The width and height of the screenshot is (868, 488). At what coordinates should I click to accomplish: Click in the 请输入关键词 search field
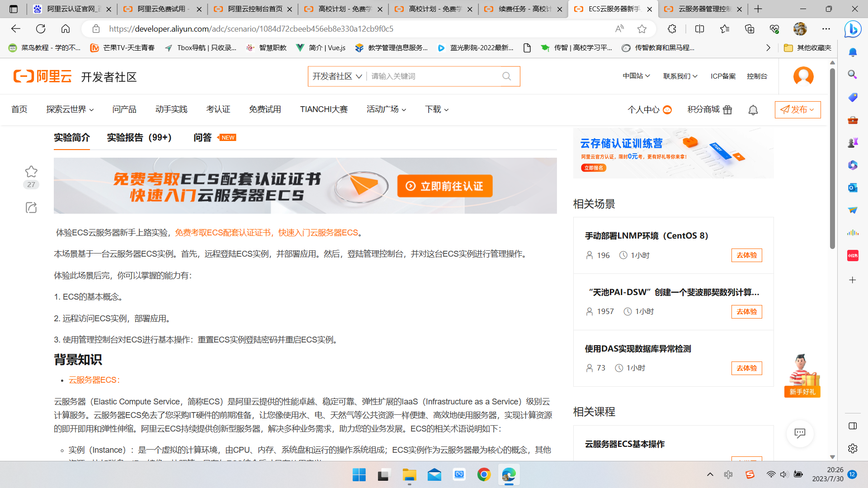point(434,76)
